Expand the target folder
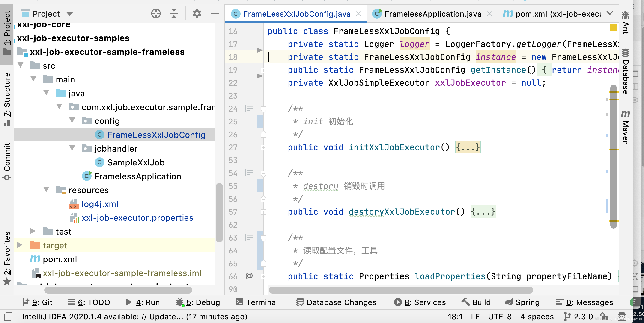 tap(20, 245)
